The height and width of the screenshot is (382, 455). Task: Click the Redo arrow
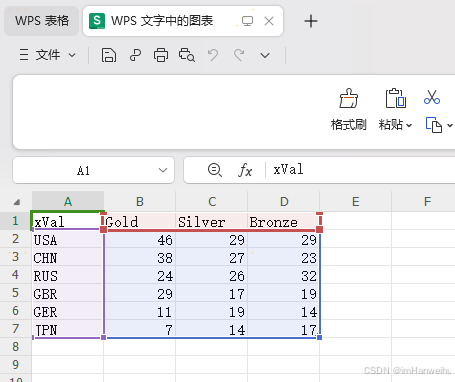pos(239,55)
